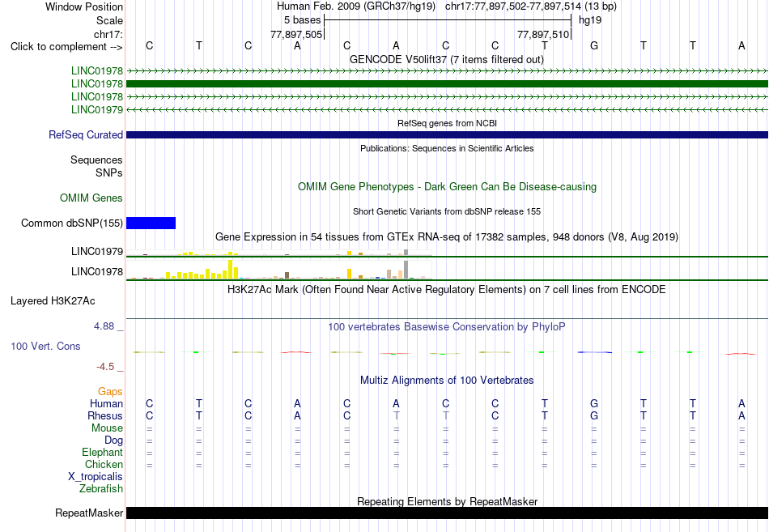This screenshot has width=769, height=532.
Task: Click the hg19 label beside the scale bar
Action: pyautogui.click(x=590, y=20)
